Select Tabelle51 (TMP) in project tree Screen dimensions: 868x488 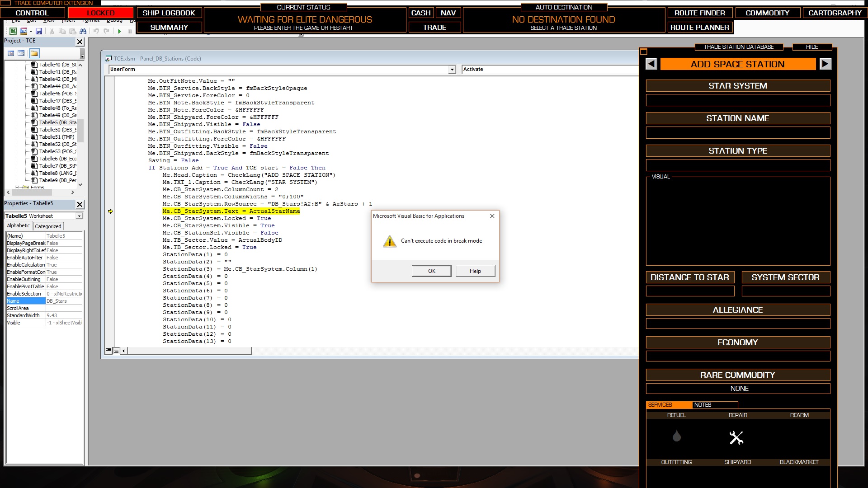[x=57, y=137]
